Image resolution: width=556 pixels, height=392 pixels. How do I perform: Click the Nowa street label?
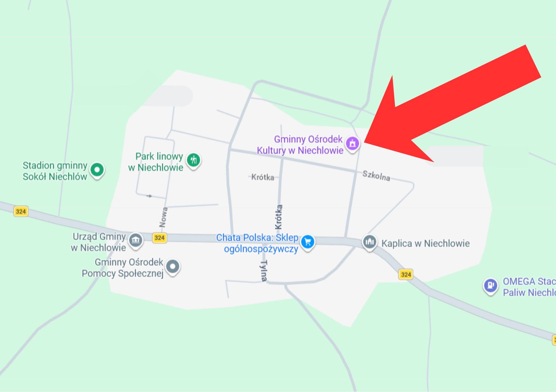(x=163, y=217)
